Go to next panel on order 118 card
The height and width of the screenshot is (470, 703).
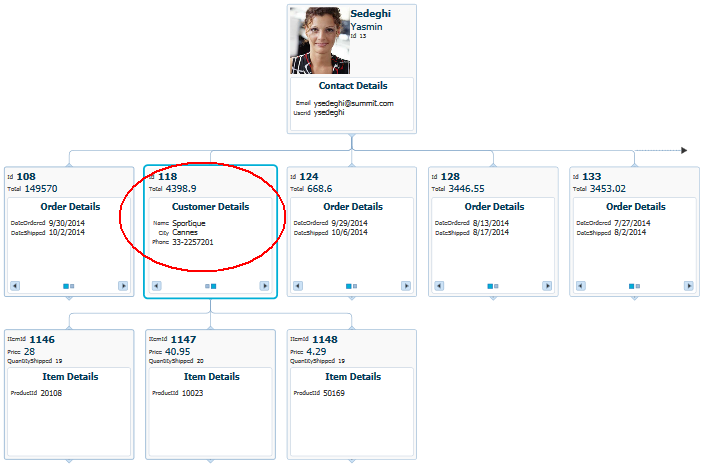pyautogui.click(x=265, y=286)
